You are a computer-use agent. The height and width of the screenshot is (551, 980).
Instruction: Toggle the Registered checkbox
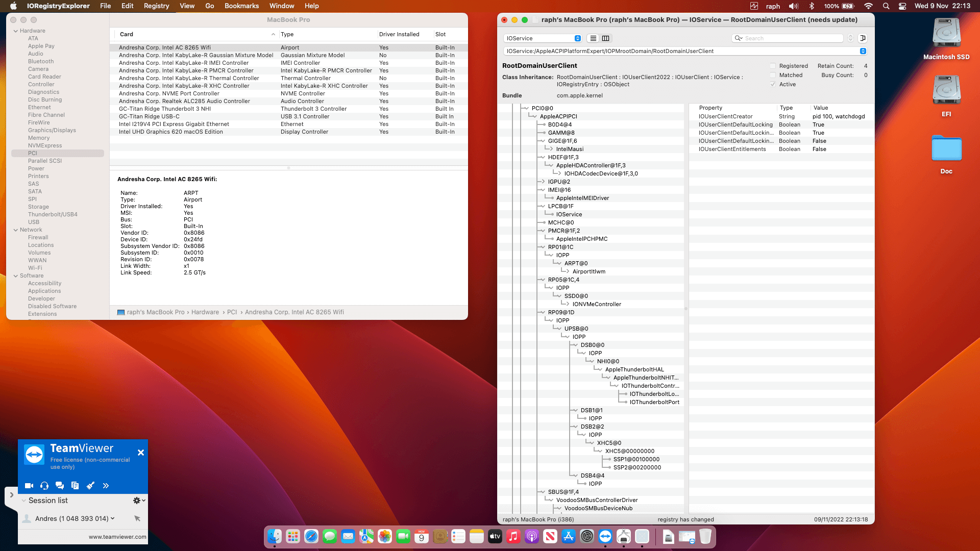(x=773, y=66)
